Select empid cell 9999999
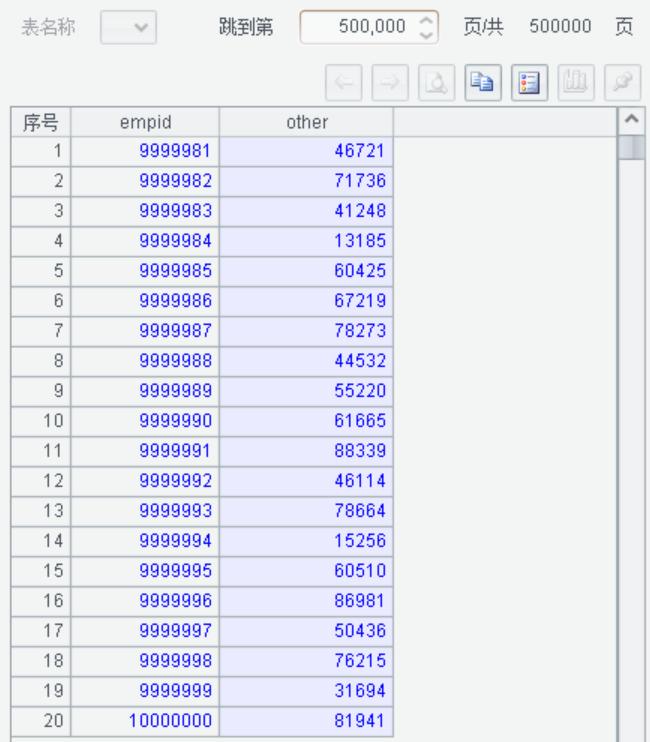The height and width of the screenshot is (742, 650). 145,691
